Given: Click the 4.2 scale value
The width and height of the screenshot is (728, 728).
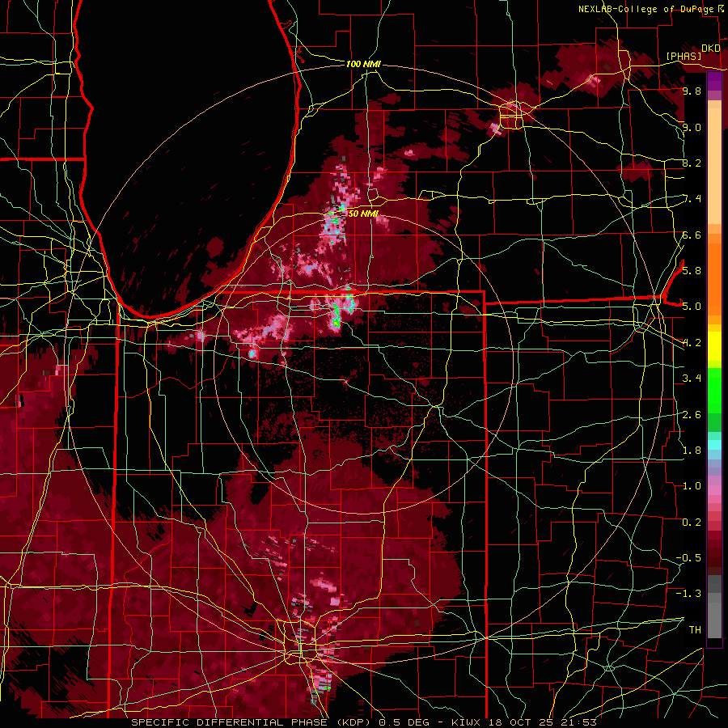Looking at the screenshot, I should pyautogui.click(x=692, y=343).
